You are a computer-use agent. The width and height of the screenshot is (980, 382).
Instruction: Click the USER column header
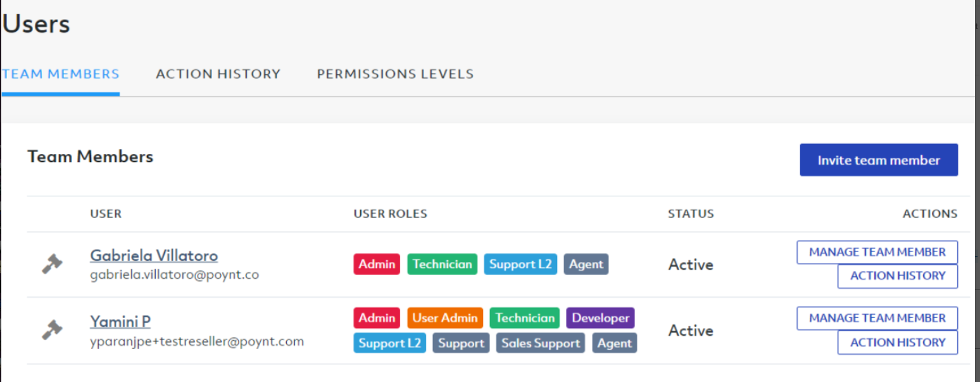106,213
